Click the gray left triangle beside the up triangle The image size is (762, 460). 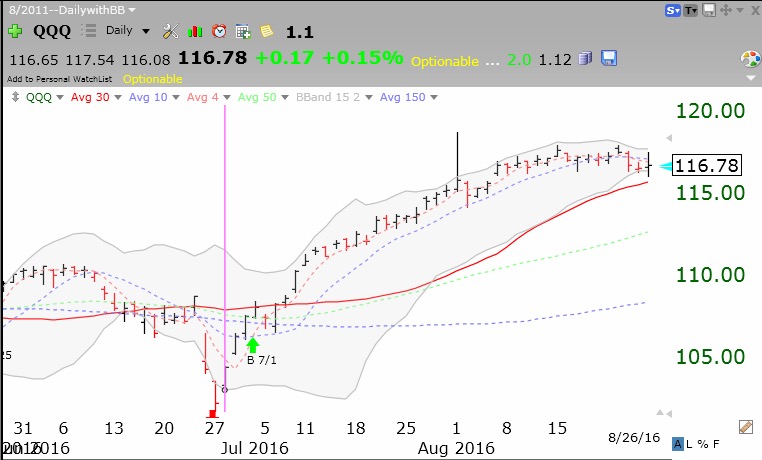click(669, 414)
